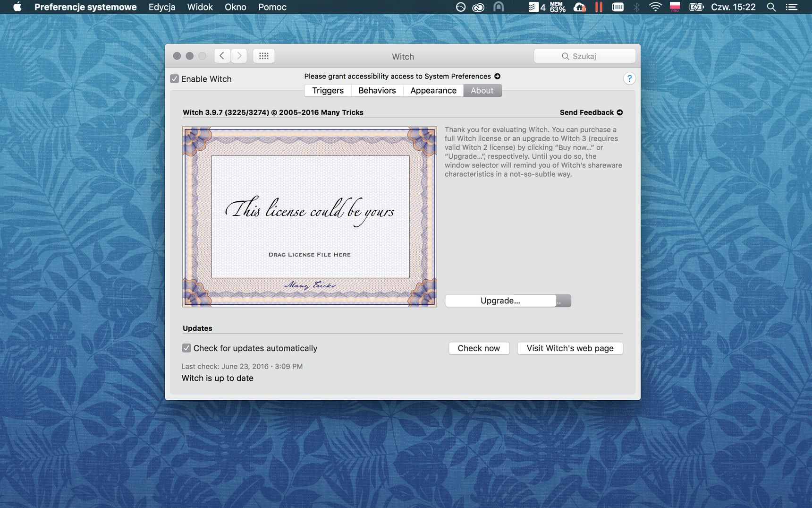Close the Witch preferences window
The width and height of the screenshot is (812, 508).
(177, 56)
